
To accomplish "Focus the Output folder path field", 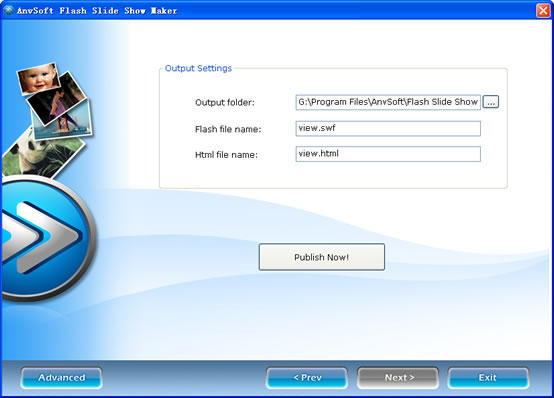I will coord(388,102).
